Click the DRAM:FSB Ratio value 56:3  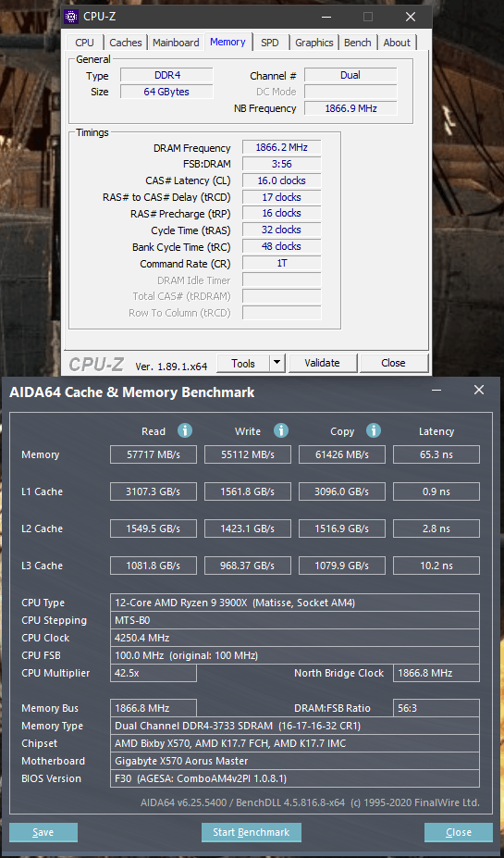point(436,708)
